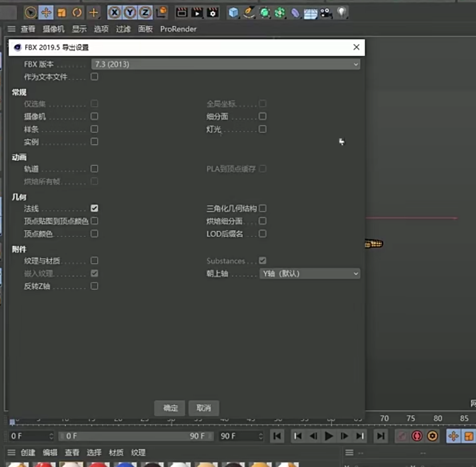476x467 pixels.
Task: Open FBX 版本 dropdown
Action: click(x=226, y=65)
